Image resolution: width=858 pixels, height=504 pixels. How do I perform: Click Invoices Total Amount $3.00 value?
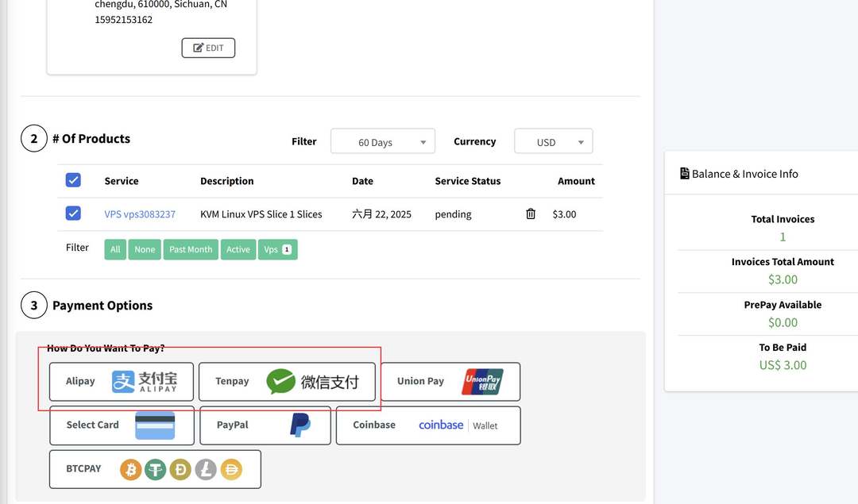[783, 279]
